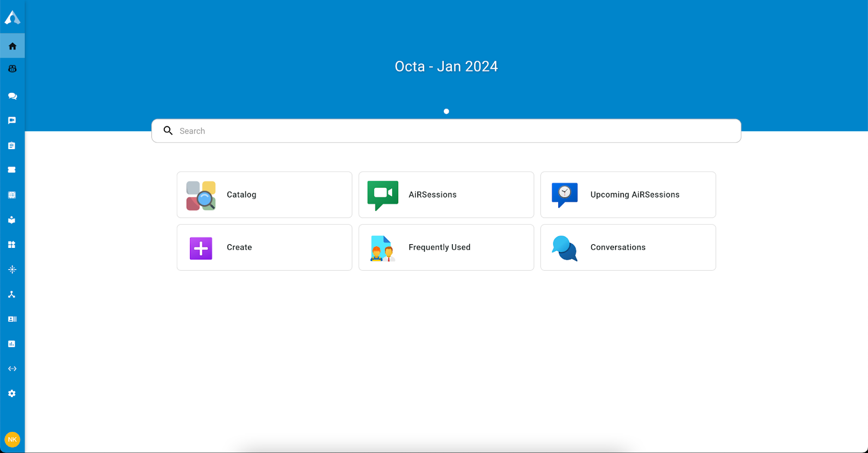This screenshot has width=868, height=453.
Task: Click the 'Octa - Jan 2024' banner title
Action: 446,66
